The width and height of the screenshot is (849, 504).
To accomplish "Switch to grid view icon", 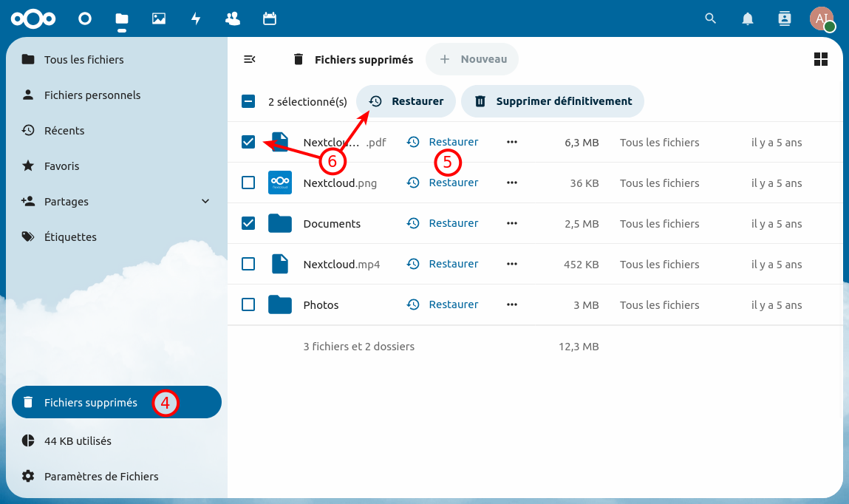I will 820,59.
